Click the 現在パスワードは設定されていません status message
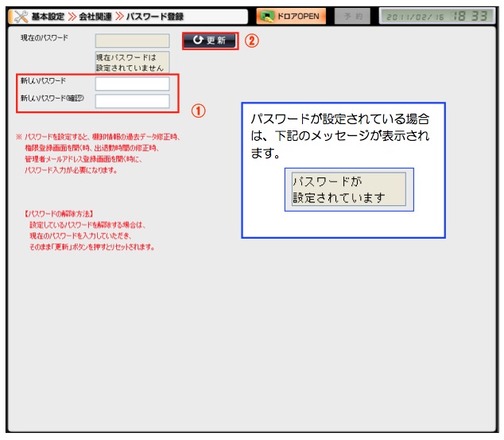 click(132, 62)
